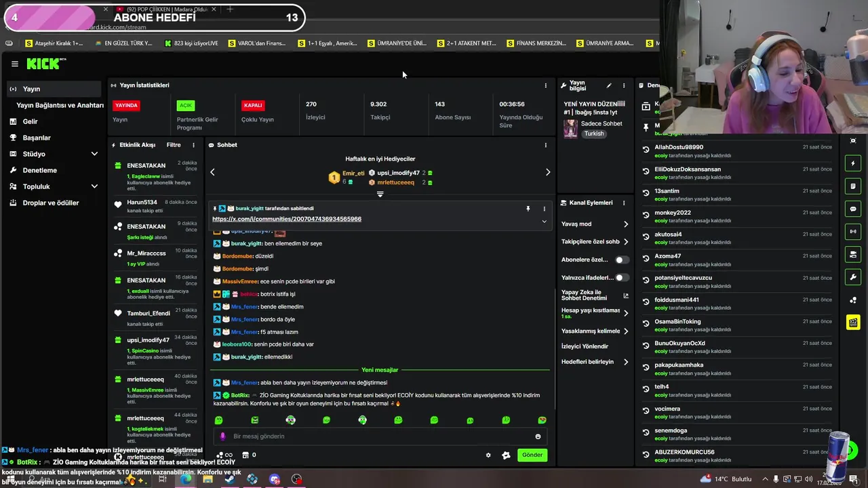
Task: Open Yavaş mod settings arrow
Action: 625,224
